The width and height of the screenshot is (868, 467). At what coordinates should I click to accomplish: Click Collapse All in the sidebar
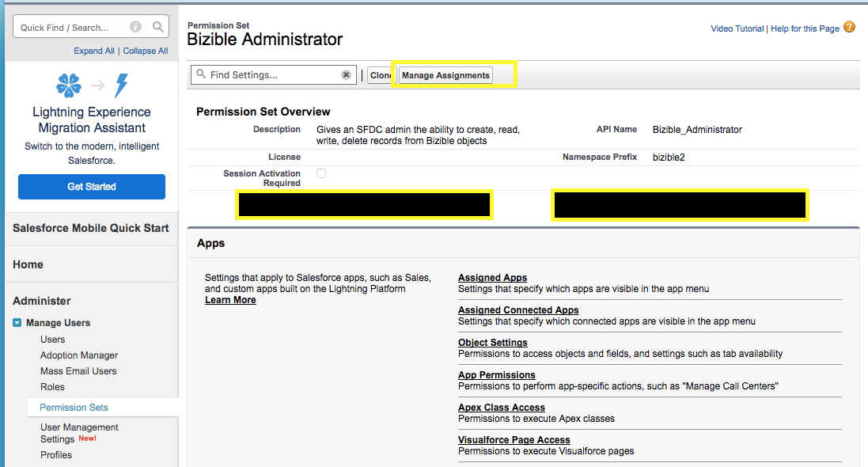[145, 50]
